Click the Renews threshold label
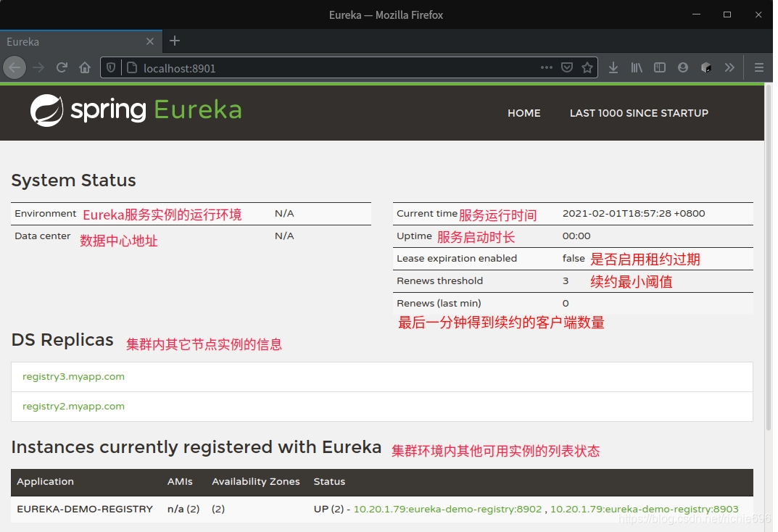This screenshot has height=532, width=778. point(439,281)
